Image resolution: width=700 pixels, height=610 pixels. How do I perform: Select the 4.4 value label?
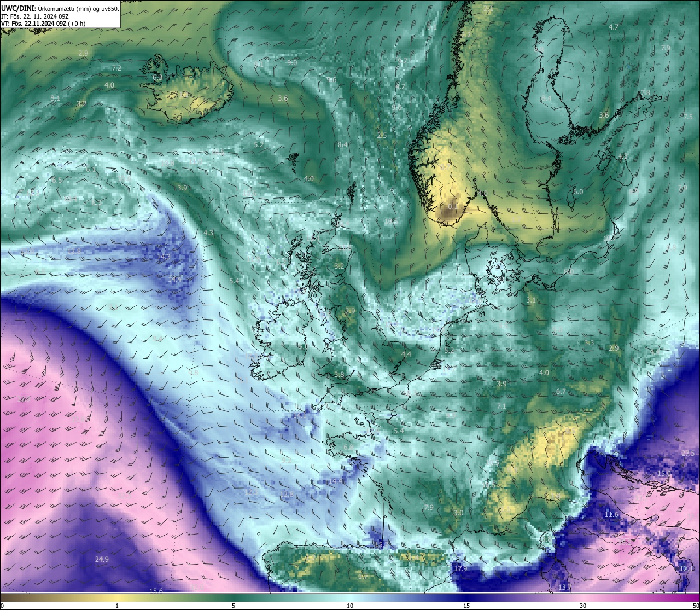point(406,354)
